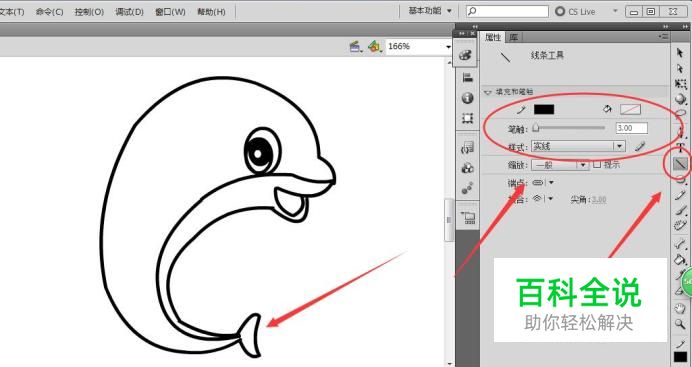Select the Line tool in toolbox
Image resolution: width=692 pixels, height=367 pixels.
pyautogui.click(x=680, y=164)
